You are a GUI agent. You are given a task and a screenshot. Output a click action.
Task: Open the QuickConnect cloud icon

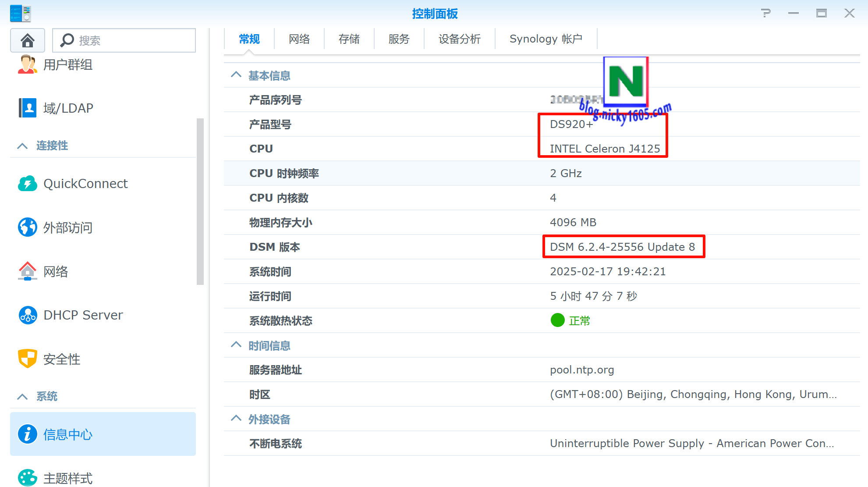pyautogui.click(x=28, y=183)
